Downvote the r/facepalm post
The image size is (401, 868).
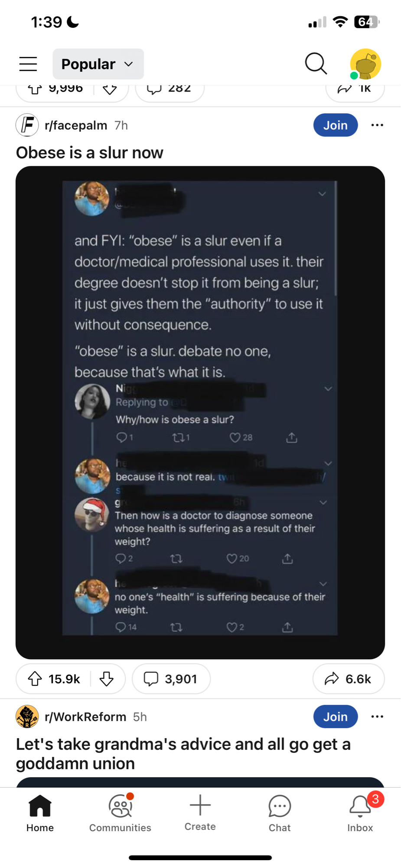[107, 679]
